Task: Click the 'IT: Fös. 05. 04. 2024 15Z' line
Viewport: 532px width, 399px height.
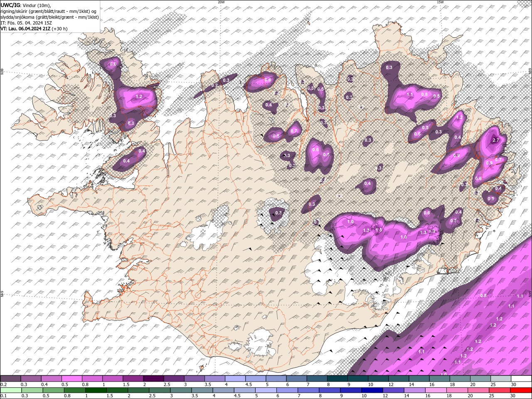Action: 26,23
